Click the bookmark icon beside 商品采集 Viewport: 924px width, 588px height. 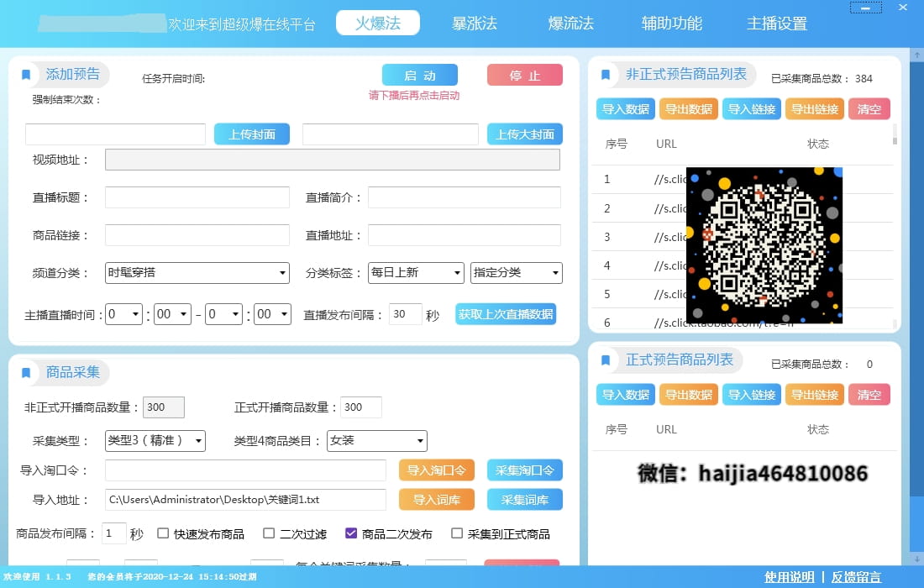(26, 372)
